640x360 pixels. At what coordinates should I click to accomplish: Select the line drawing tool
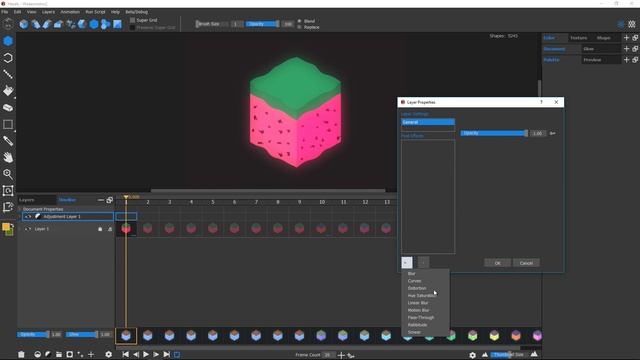click(x=8, y=74)
